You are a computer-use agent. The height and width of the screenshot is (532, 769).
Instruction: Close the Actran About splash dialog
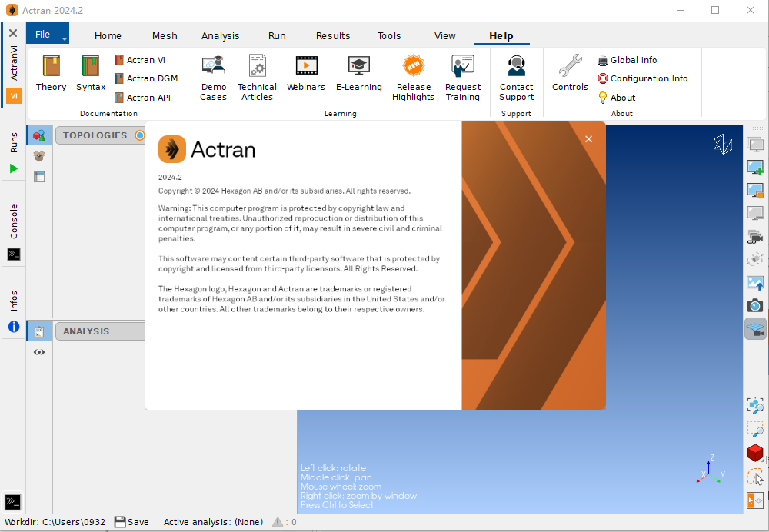pos(588,139)
